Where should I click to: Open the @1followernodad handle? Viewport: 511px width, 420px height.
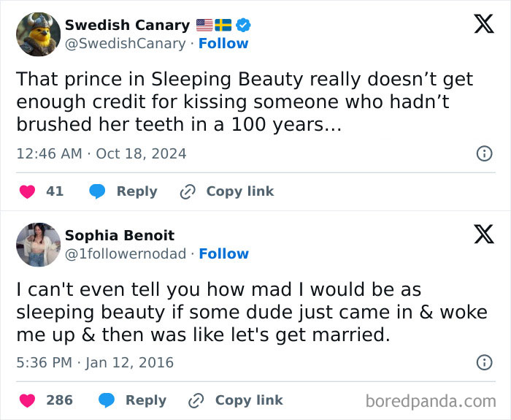(x=125, y=253)
